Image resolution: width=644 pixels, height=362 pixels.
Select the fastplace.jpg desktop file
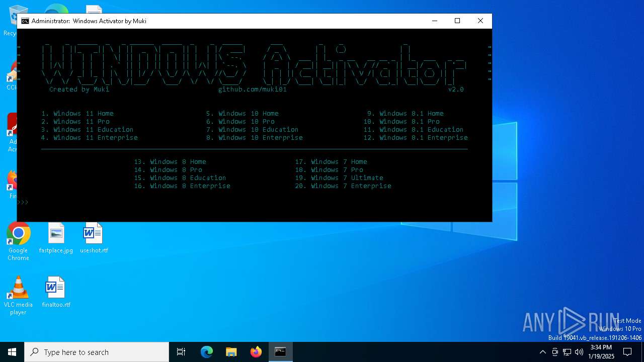click(56, 238)
